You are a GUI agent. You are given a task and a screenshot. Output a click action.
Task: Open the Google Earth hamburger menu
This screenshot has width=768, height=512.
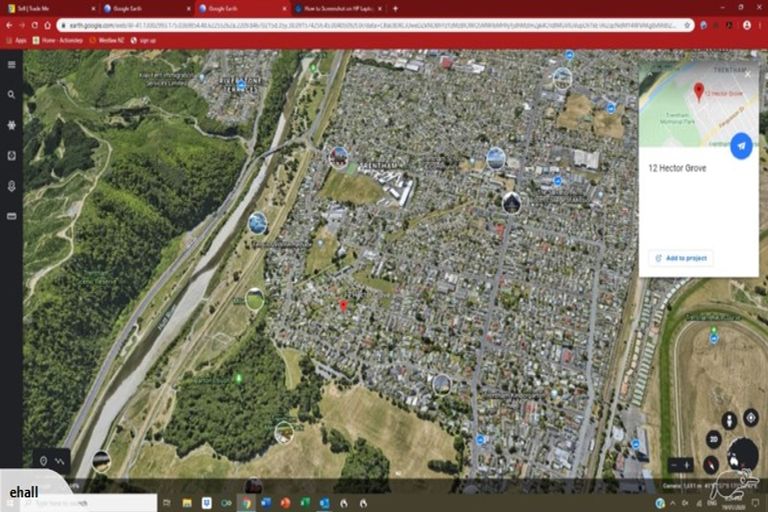tap(11, 65)
